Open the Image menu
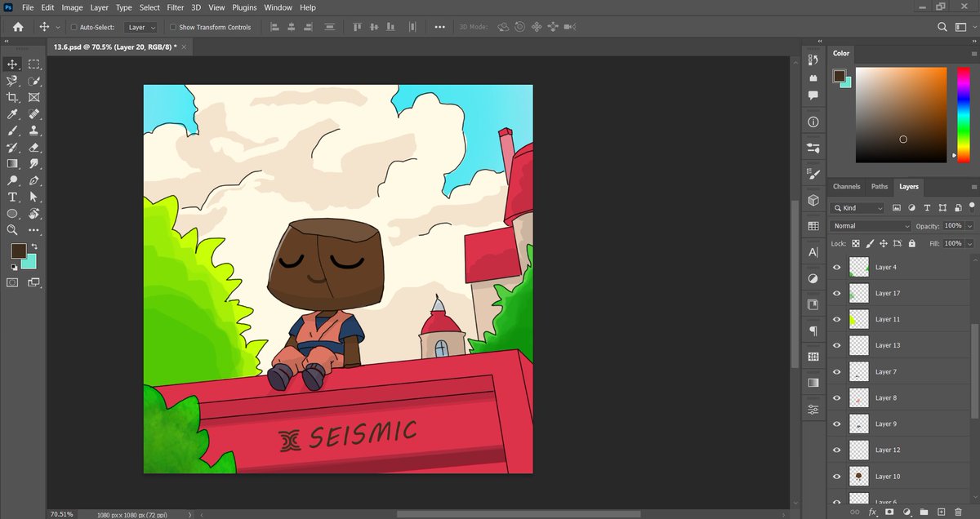The height and width of the screenshot is (519, 980). coord(72,7)
